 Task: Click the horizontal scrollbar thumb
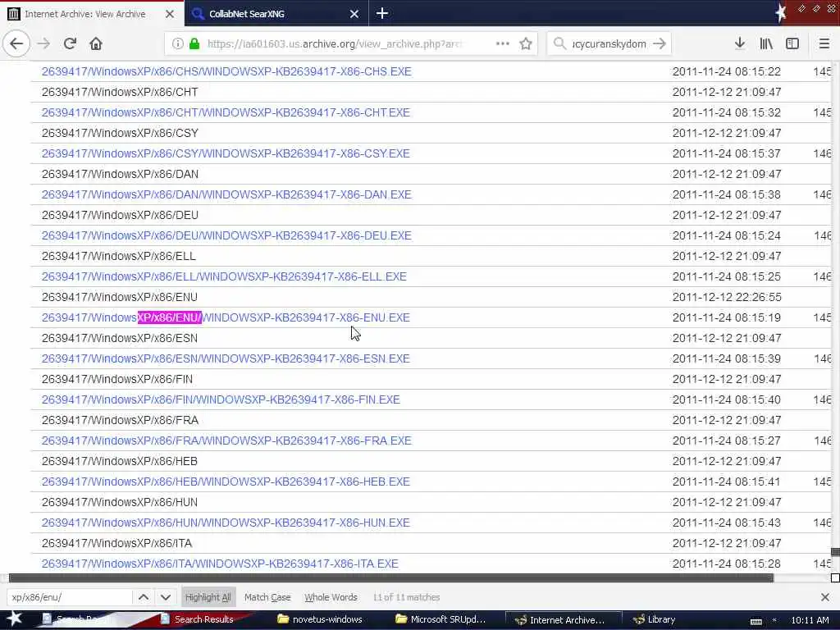pyautogui.click(x=391, y=577)
